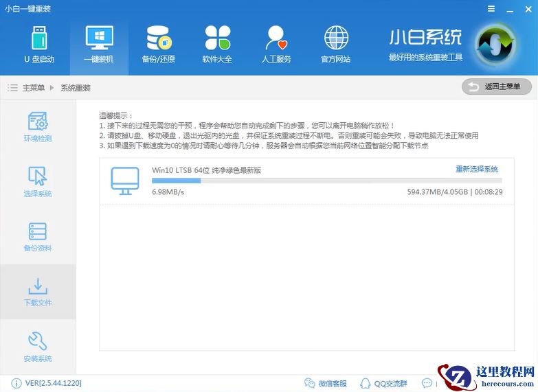The height and width of the screenshot is (392, 538).
Task: Click the 系统重装 breadcrumb item
Action: coord(76,88)
